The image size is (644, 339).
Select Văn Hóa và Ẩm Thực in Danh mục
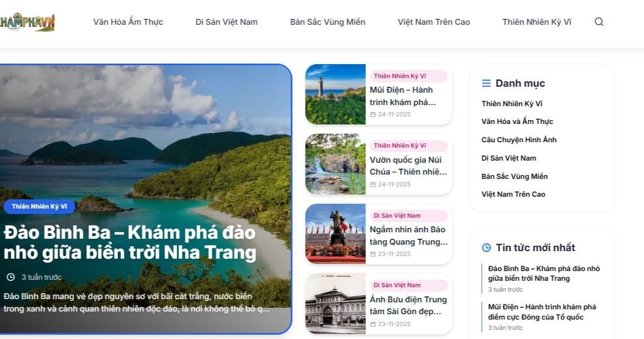pos(517,122)
